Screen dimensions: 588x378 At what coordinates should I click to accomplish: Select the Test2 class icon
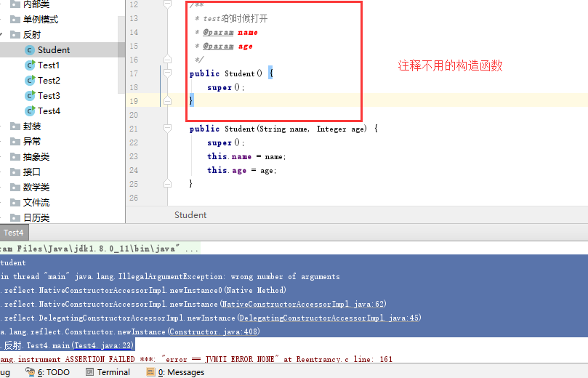(30, 81)
